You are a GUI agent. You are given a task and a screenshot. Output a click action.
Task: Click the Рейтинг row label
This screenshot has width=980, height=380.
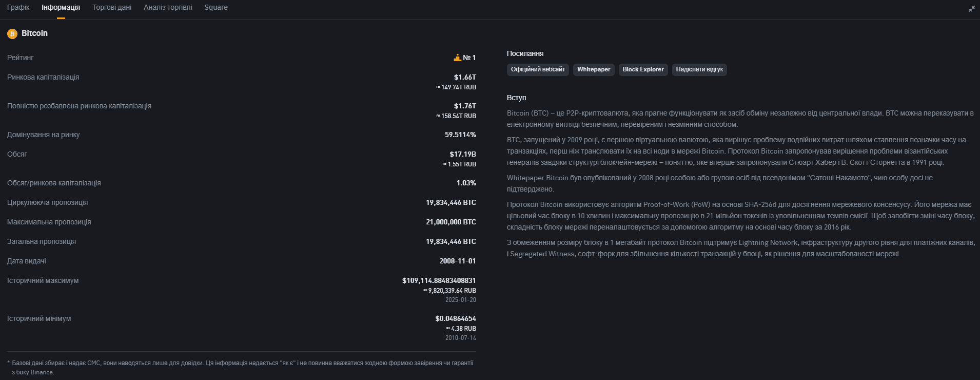point(21,58)
